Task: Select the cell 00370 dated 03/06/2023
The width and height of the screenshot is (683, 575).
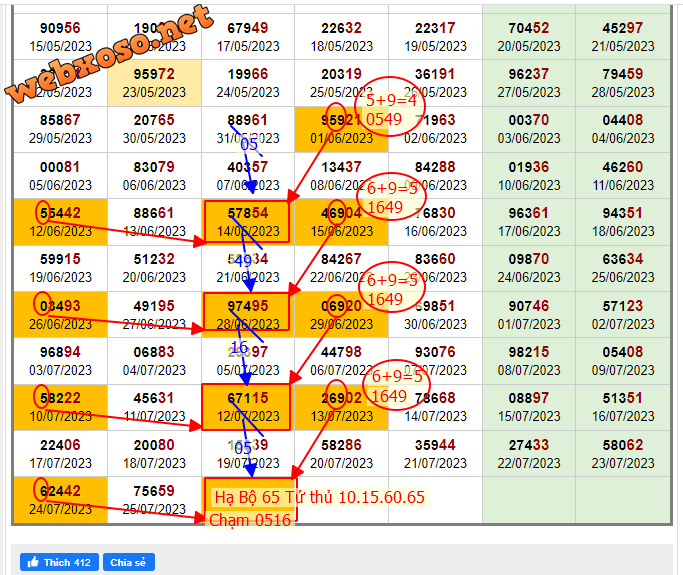Action: click(x=529, y=129)
